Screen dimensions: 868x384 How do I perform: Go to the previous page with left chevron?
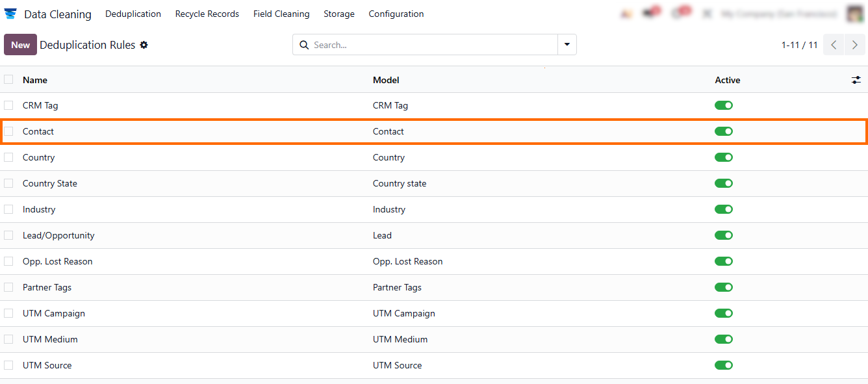click(x=834, y=45)
